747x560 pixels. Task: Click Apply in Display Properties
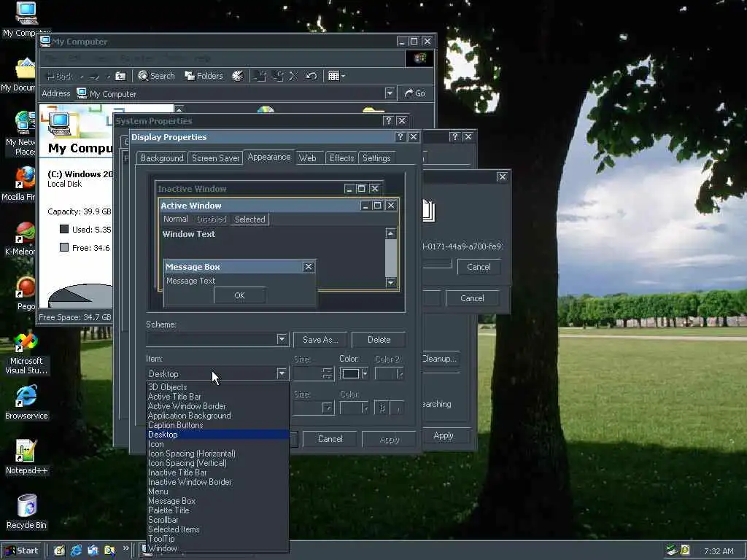point(390,439)
